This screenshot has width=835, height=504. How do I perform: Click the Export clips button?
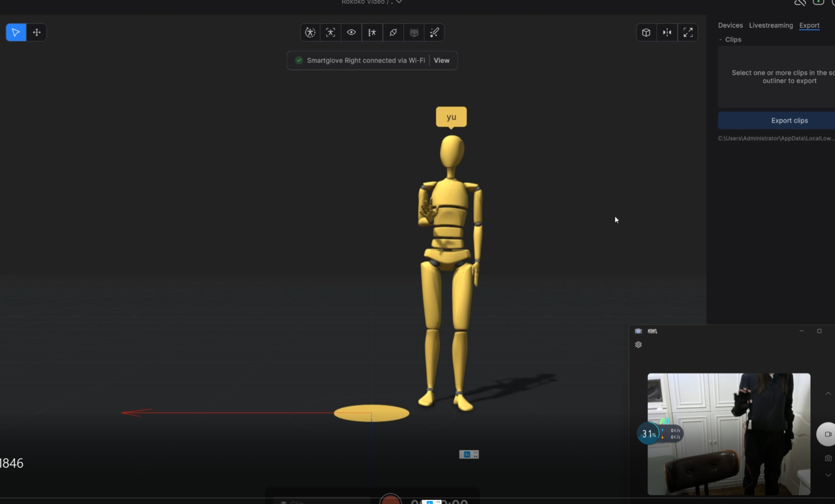click(x=777, y=121)
